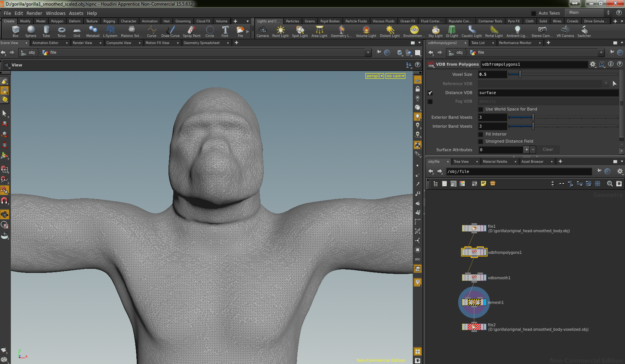Enable Unsigned Distance Field checkbox

tap(481, 141)
